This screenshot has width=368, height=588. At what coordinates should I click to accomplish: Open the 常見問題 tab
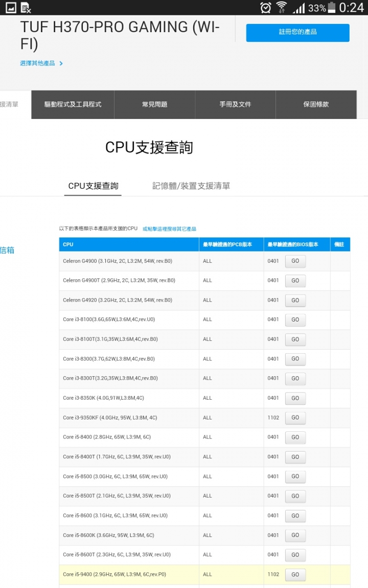155,105
